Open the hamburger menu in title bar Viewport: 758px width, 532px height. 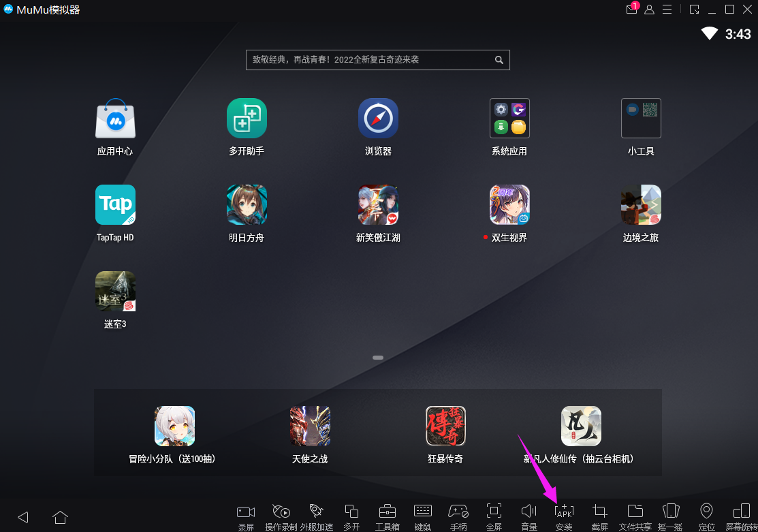667,9
